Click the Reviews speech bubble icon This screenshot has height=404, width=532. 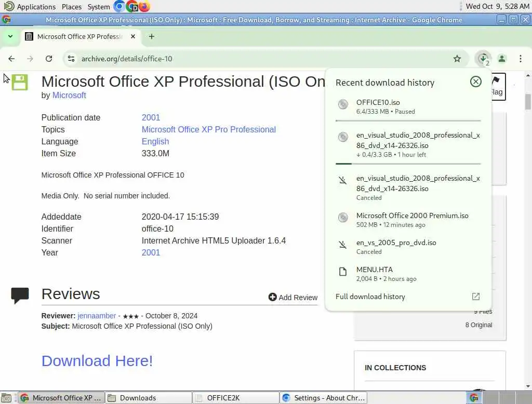coord(20,295)
